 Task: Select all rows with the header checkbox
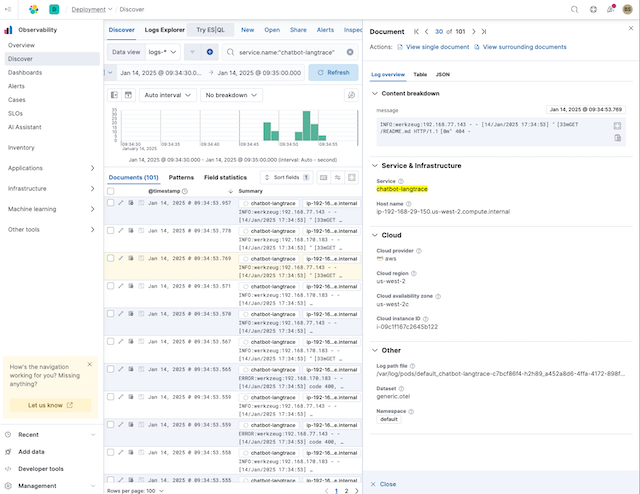111,190
